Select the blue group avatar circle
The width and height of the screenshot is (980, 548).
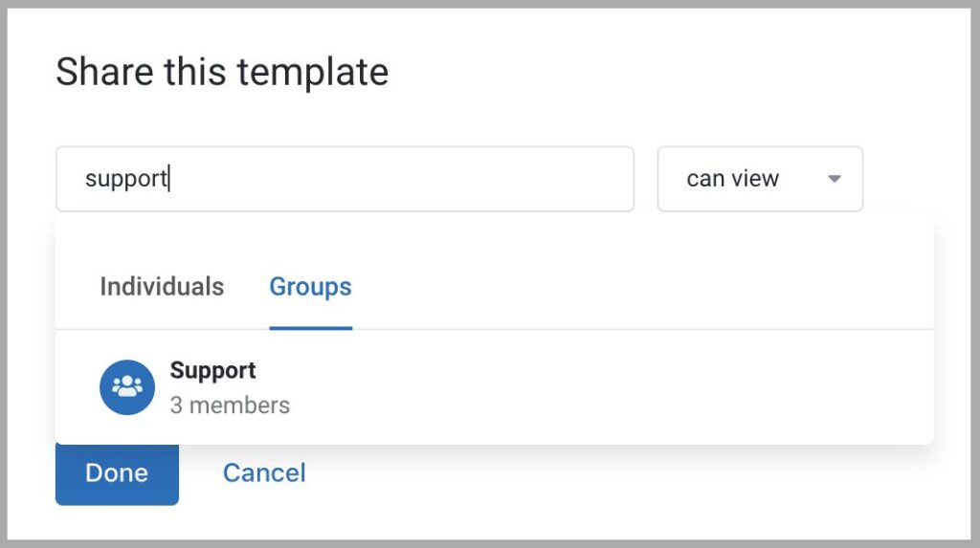click(127, 386)
